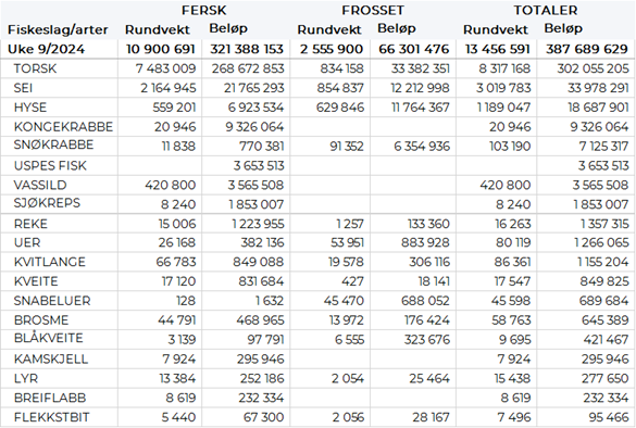Select the HYSE row label

[x=32, y=106]
